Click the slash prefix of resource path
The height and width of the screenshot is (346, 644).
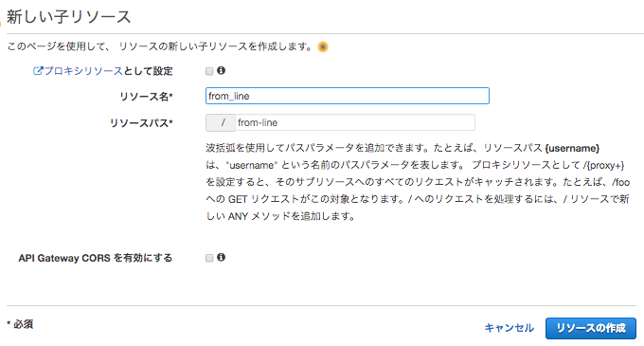point(221,122)
